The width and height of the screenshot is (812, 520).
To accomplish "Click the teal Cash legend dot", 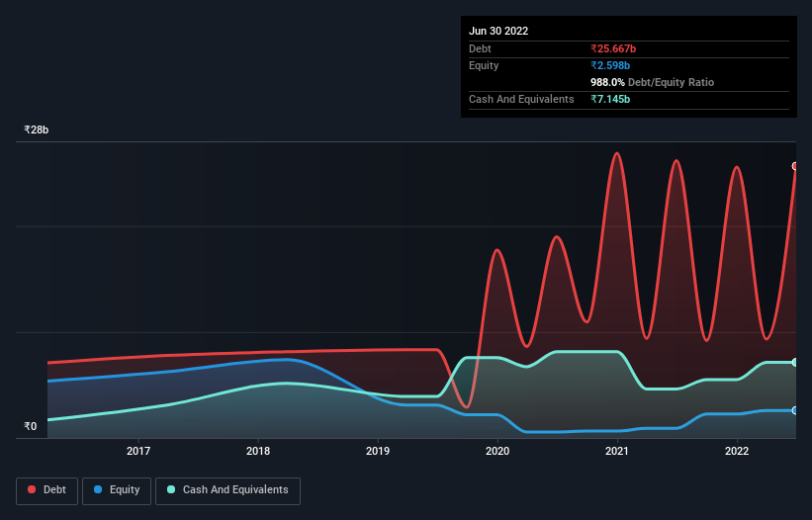I will click(x=171, y=489).
